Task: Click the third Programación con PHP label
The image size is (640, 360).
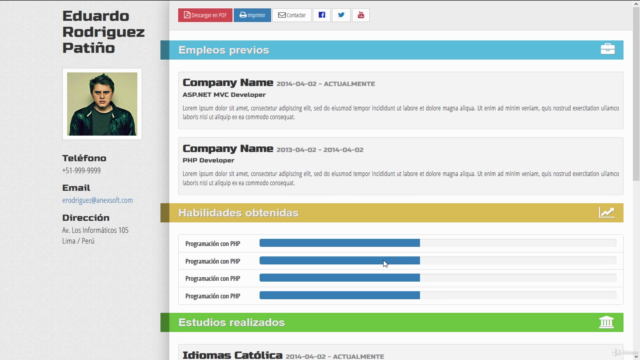Action: (x=213, y=278)
